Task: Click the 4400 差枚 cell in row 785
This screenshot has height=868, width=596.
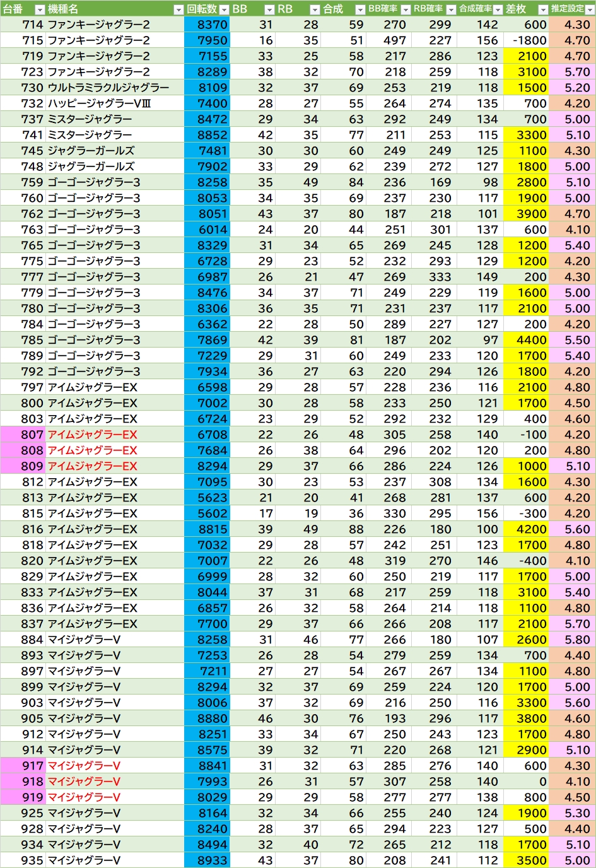Action: 526,340
